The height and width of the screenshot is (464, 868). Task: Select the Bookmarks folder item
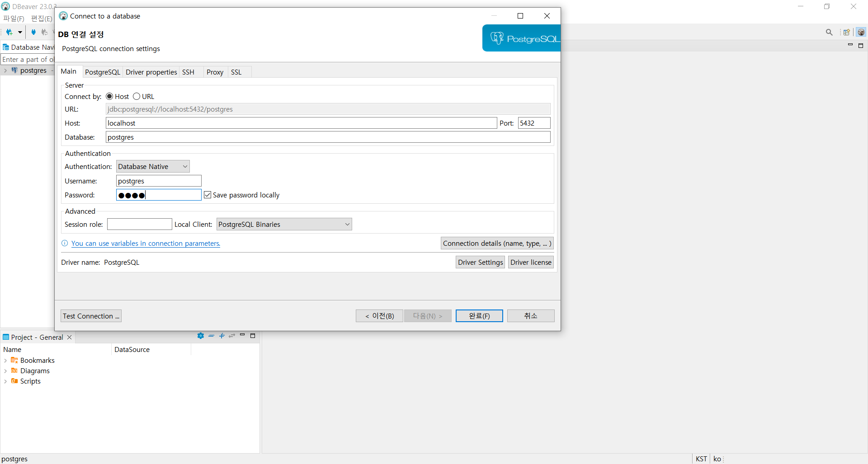click(x=33, y=360)
